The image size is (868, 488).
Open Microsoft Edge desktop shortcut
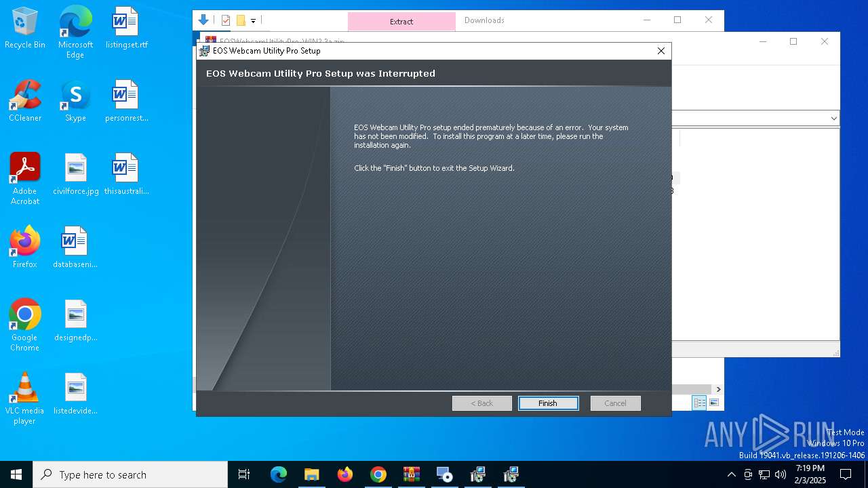(75, 33)
